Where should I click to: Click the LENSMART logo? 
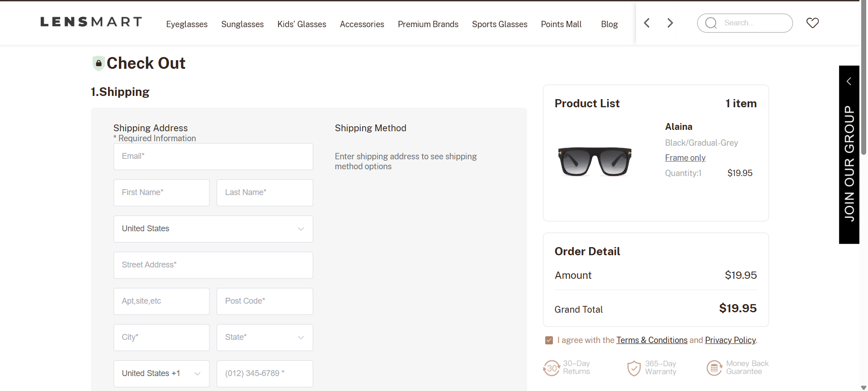pos(91,22)
